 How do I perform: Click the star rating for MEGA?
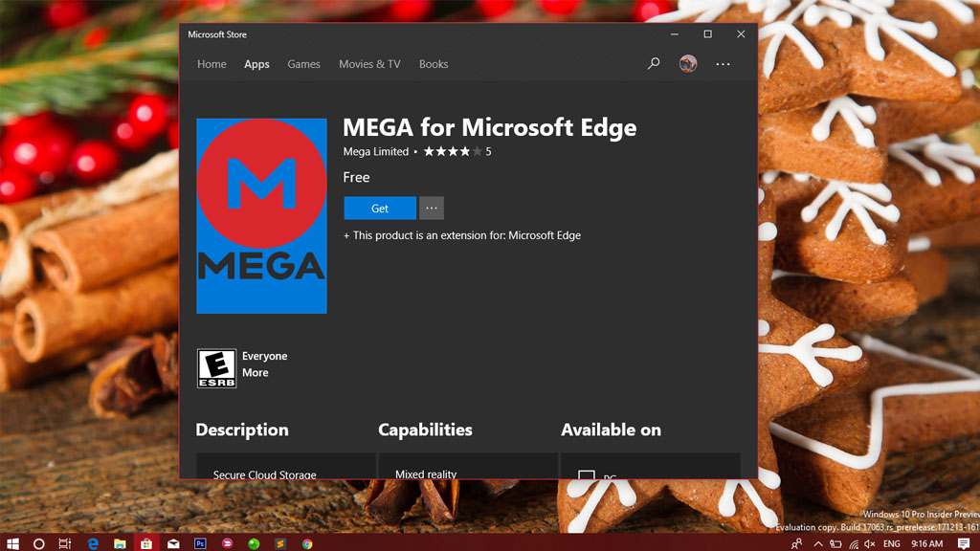(453, 151)
